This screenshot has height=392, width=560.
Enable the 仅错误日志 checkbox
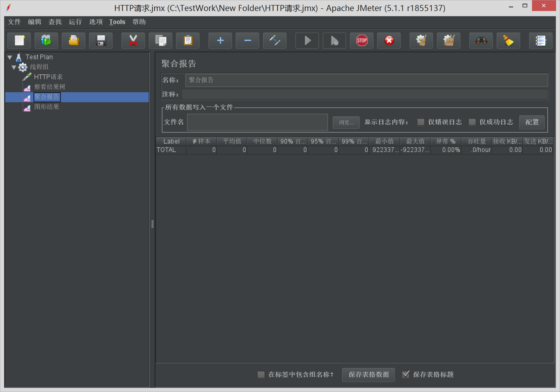coord(421,122)
